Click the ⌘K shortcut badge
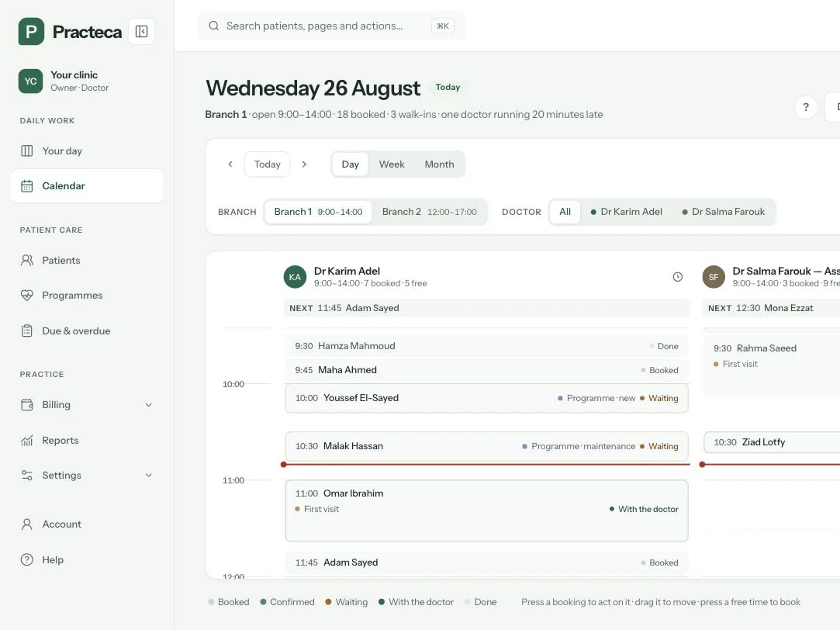Screen dimensions: 840x630 click(x=443, y=26)
